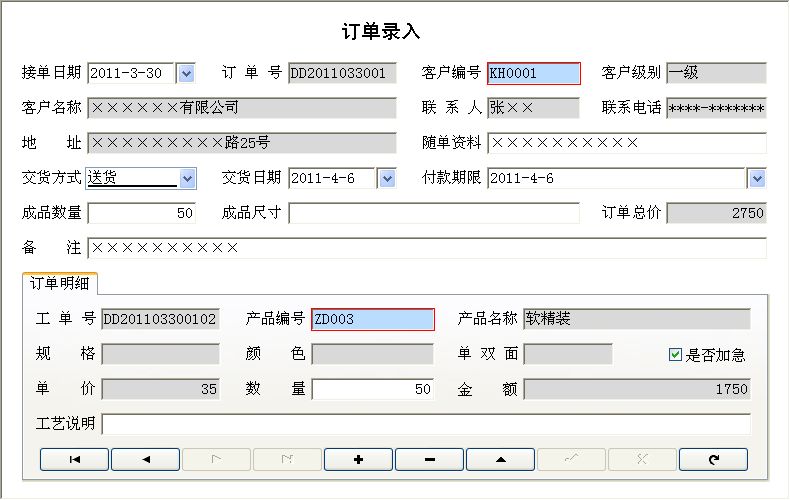
Task: Click the empty 颜色 field
Action: pyautogui.click(x=372, y=354)
